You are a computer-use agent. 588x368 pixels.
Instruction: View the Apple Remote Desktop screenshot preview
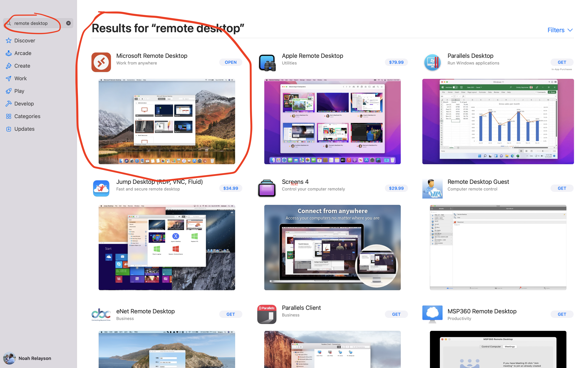point(332,121)
